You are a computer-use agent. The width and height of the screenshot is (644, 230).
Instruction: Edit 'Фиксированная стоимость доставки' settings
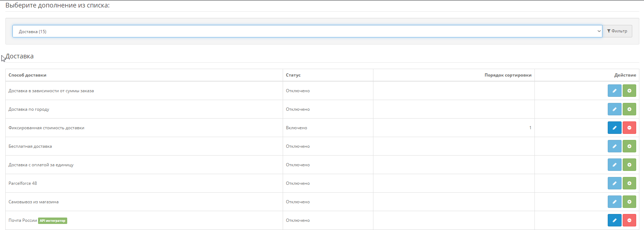click(x=614, y=128)
